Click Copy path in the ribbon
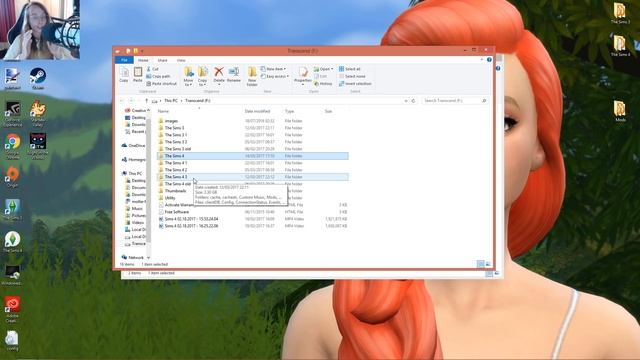The width and height of the screenshot is (640, 360). point(158,76)
